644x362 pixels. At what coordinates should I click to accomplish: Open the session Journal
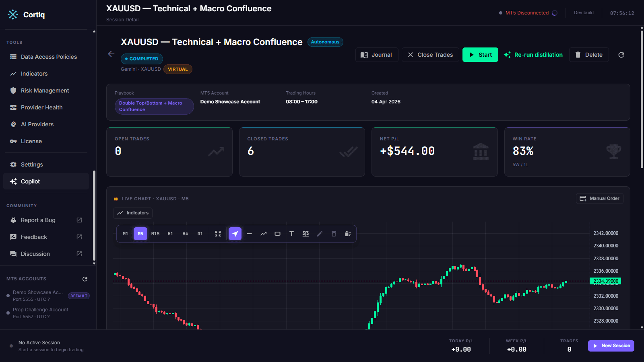[377, 55]
